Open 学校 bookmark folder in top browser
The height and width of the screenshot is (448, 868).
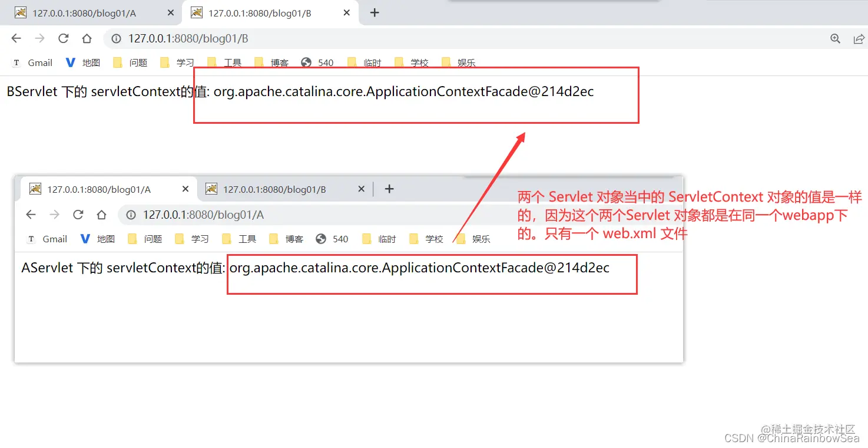(412, 62)
